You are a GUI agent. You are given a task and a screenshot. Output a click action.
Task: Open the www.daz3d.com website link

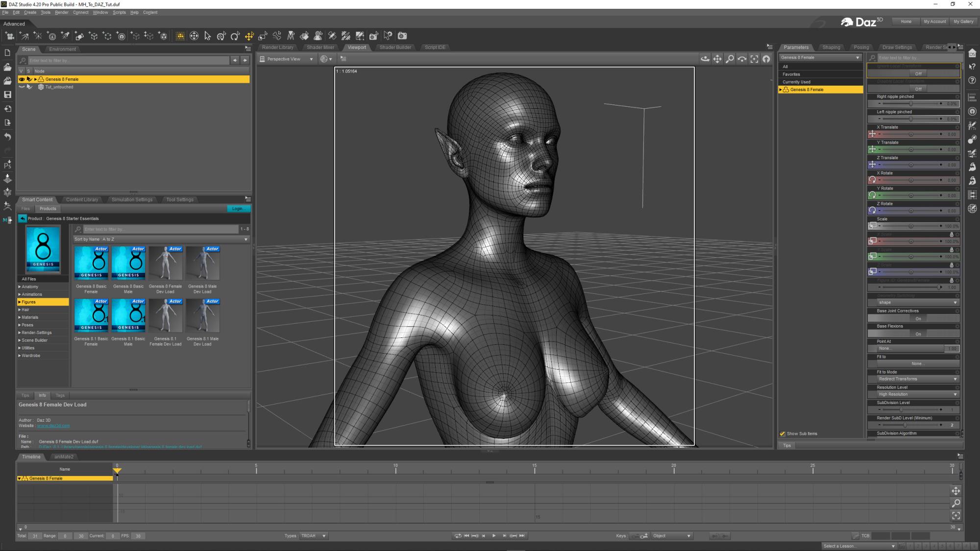[53, 426]
